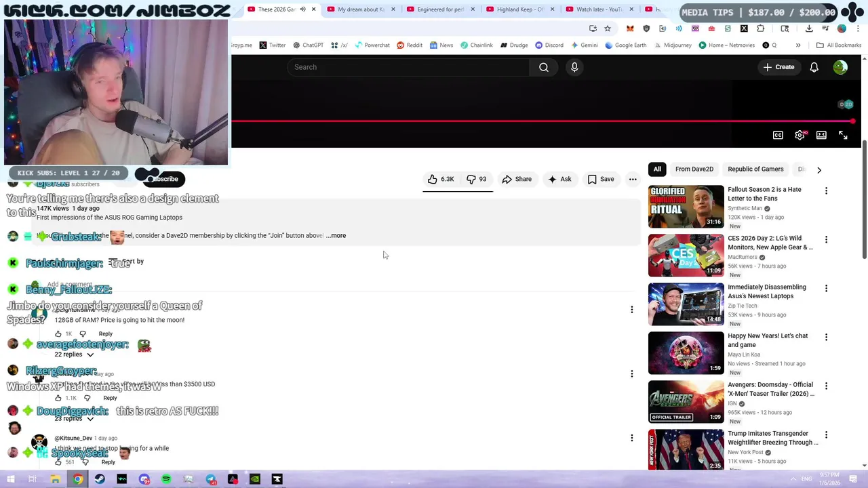Screen dimensions: 868x488
Task: Open All Bookmarks folder
Action: (839, 45)
